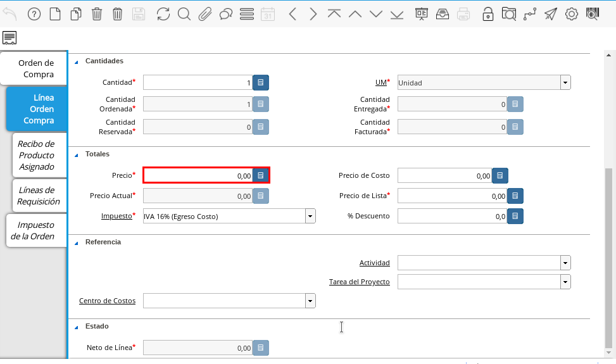Create a new record with blank page icon
The width and height of the screenshot is (616, 364).
(x=55, y=15)
